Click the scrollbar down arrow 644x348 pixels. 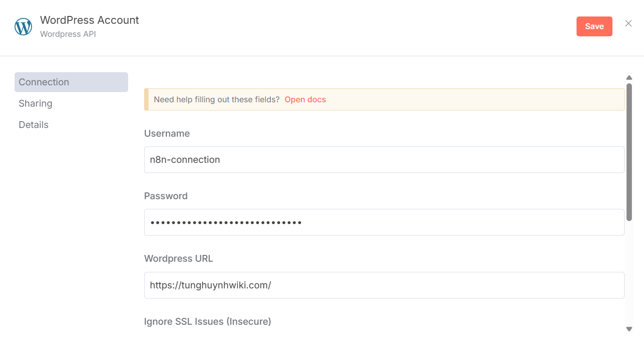tap(629, 329)
